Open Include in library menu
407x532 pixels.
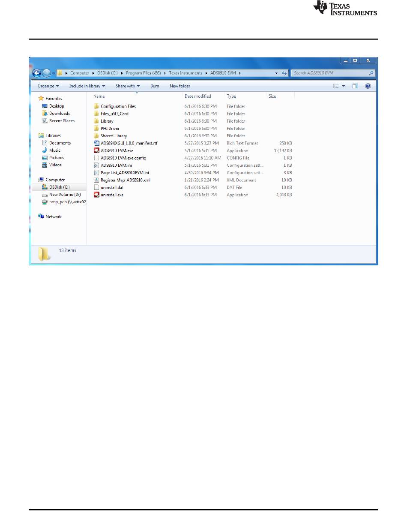coord(87,86)
